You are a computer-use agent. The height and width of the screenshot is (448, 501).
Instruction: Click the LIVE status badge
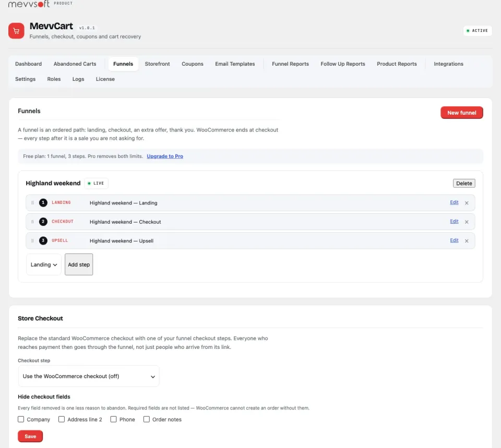(96, 183)
